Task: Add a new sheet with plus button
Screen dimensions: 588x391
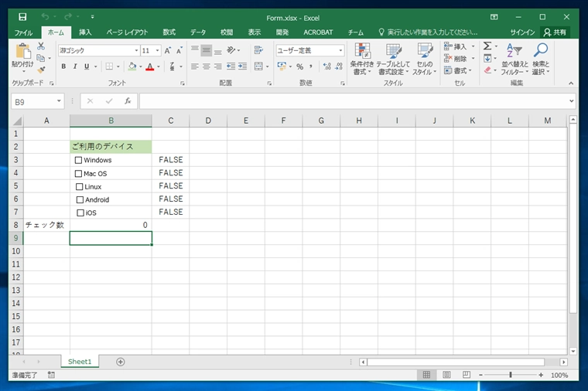Action: pyautogui.click(x=121, y=362)
